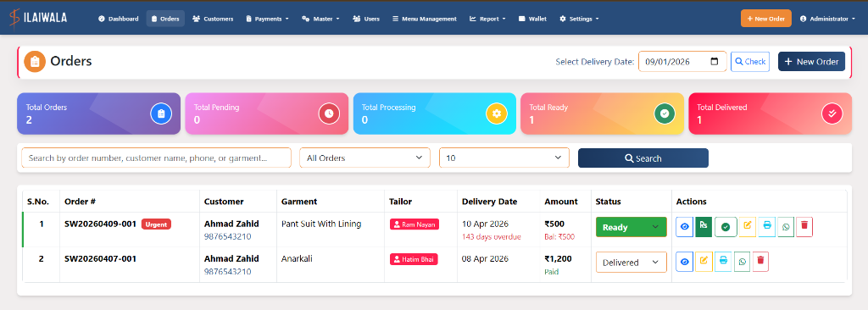The height and width of the screenshot is (310, 868).
Task: Click the 143 days overdue text
Action: [x=492, y=237]
